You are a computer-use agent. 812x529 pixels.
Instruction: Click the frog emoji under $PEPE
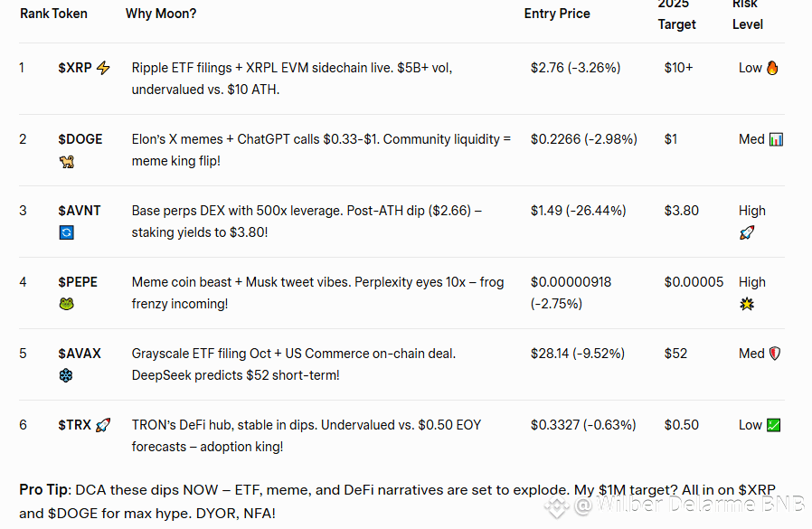coord(66,304)
